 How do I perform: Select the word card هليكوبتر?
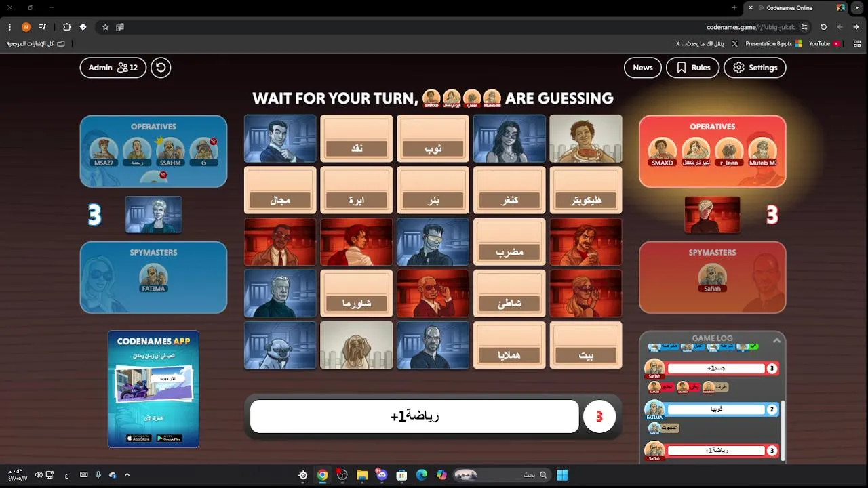[586, 190]
